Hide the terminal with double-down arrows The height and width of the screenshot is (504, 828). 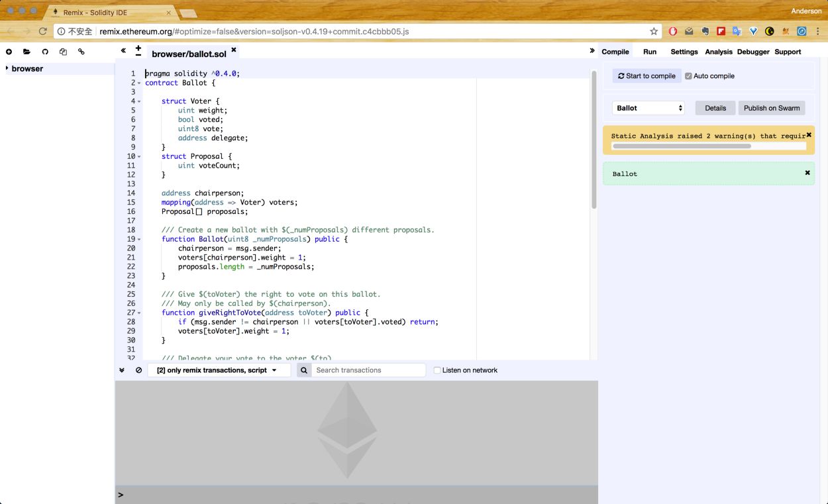pos(122,370)
